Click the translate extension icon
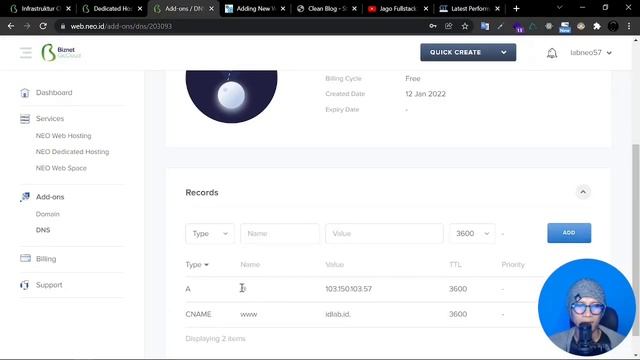 [485, 26]
